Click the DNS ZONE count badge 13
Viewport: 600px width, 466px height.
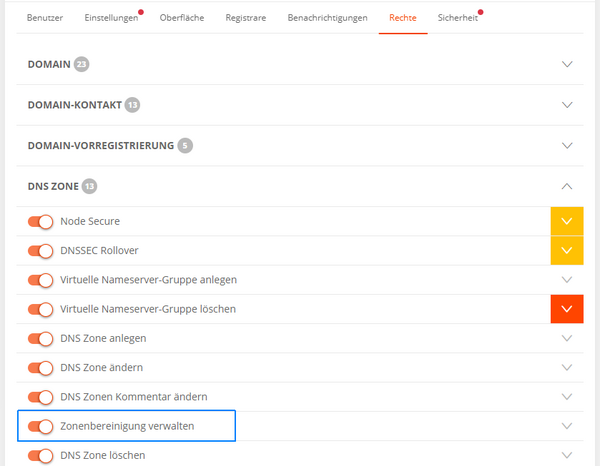pyautogui.click(x=90, y=186)
